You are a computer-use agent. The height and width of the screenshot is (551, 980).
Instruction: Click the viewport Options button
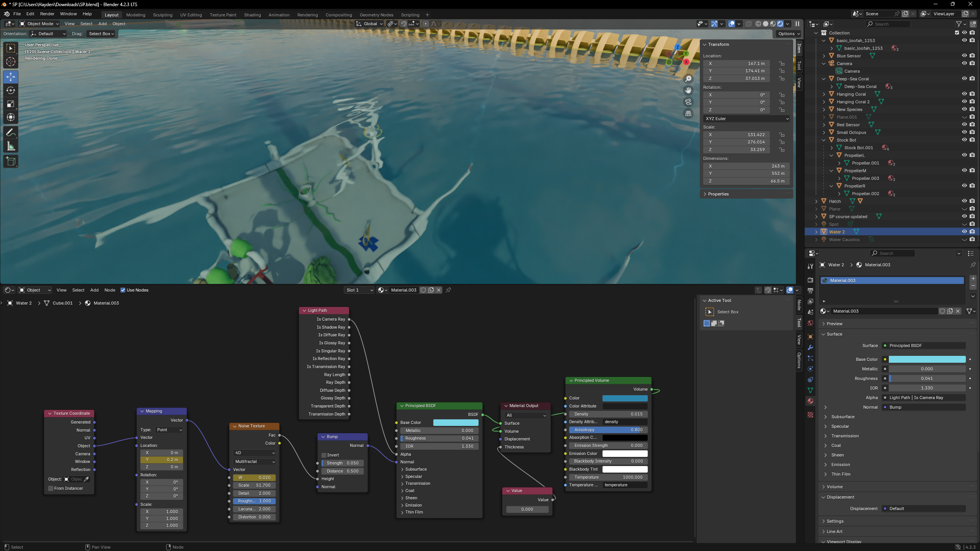[x=789, y=34]
